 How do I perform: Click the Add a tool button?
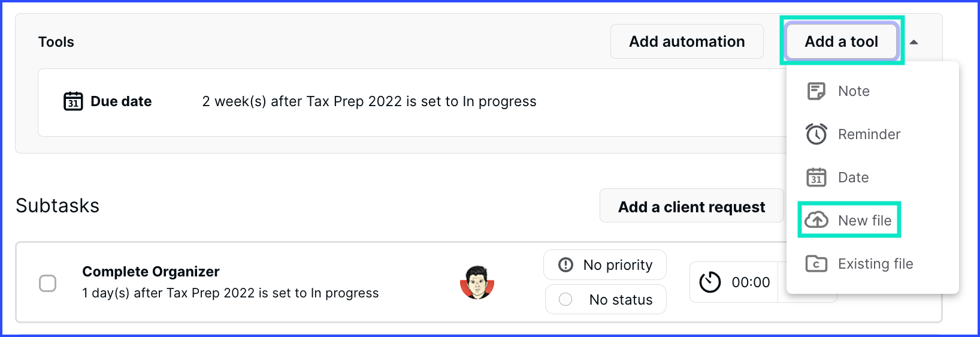coord(841,41)
